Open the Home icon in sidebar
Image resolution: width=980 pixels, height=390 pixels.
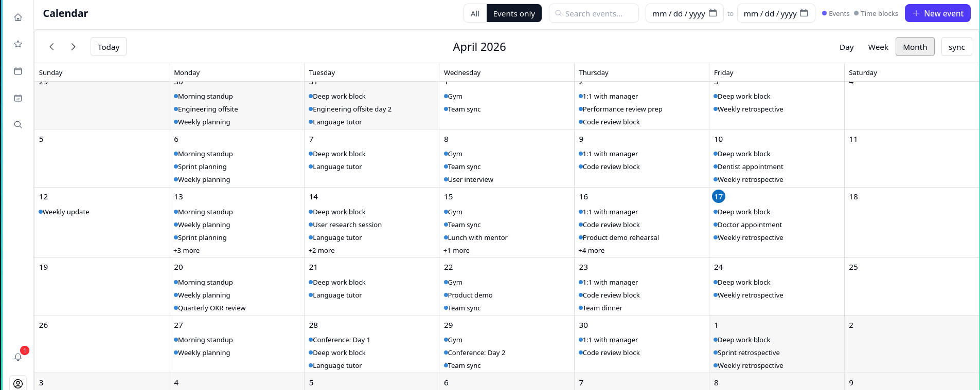pos(18,17)
